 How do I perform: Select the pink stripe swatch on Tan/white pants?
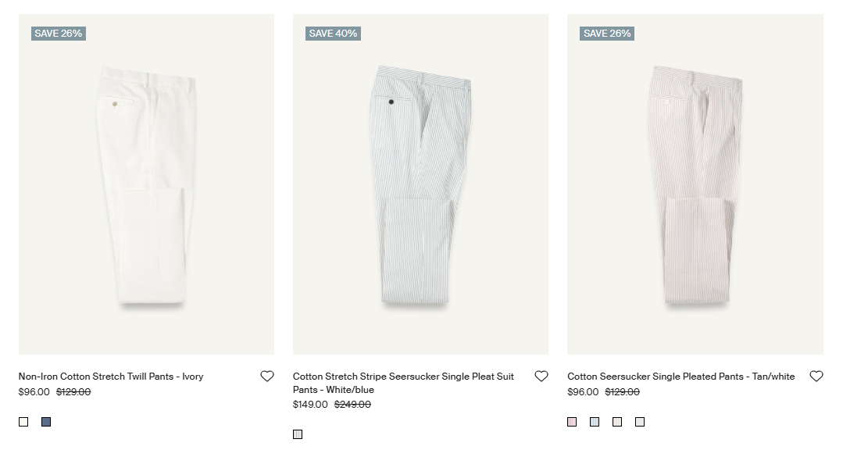[572, 421]
